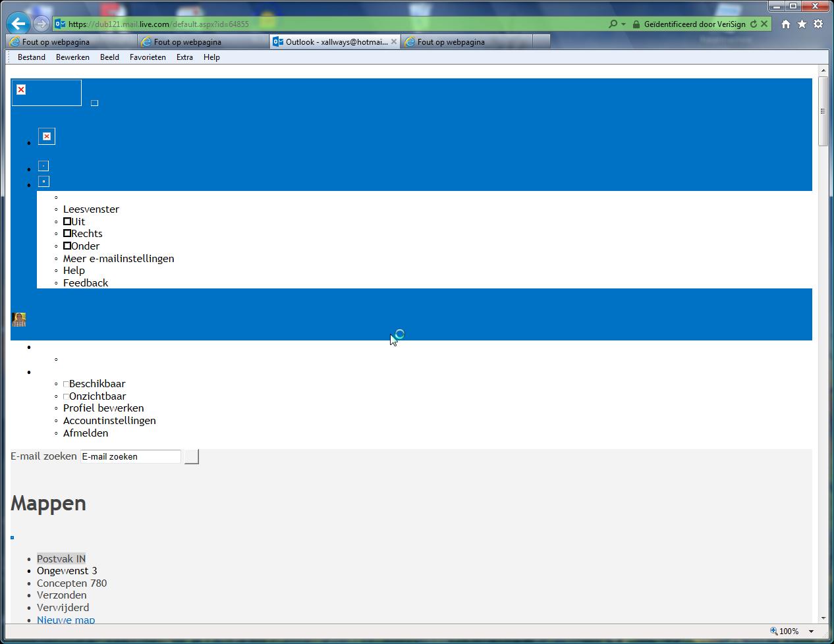Screen dimensions: 834x644
Task: Click Meer e-mailinstellingen link
Action: [119, 259]
